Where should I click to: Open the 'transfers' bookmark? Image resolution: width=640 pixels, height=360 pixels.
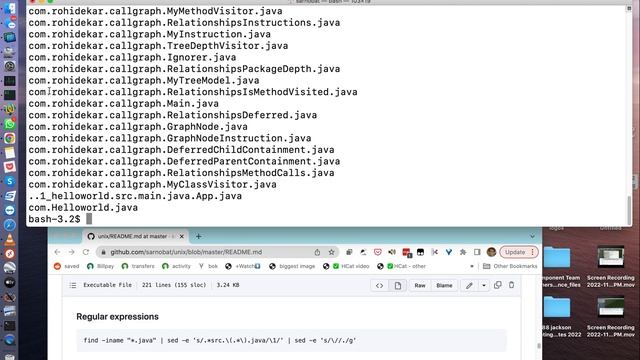138,266
